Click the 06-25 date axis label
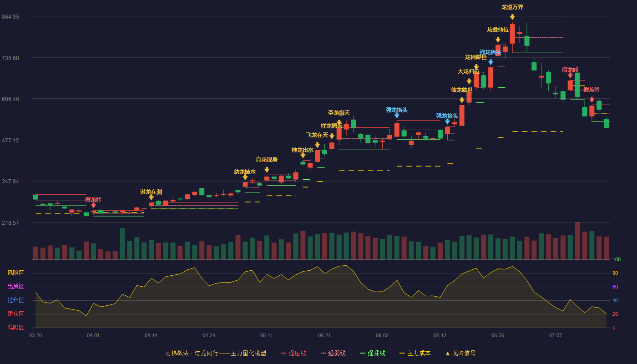The image size is (637, 364). coord(498,335)
